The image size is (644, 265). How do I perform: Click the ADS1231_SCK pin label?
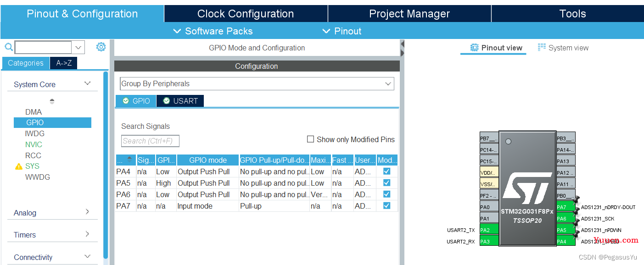(598, 219)
